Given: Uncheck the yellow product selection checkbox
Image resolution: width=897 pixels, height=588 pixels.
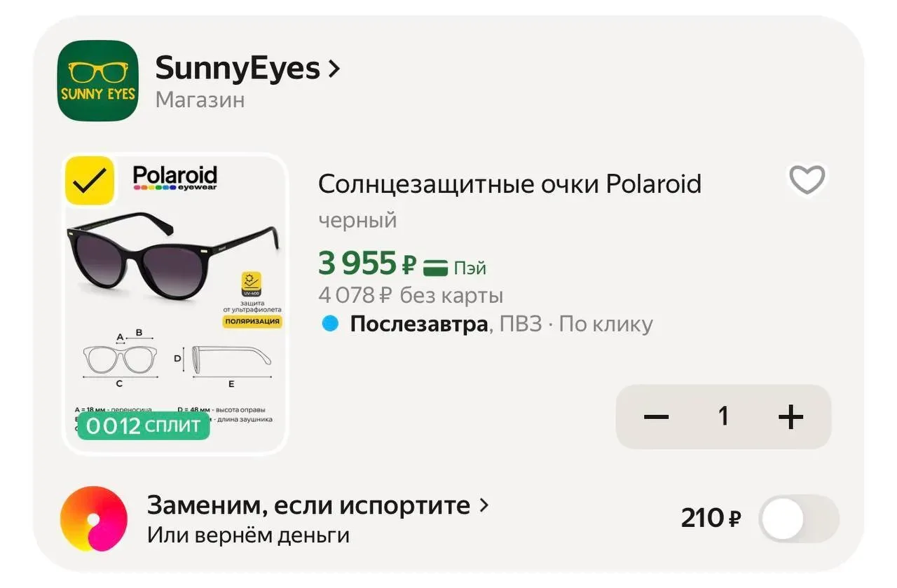Looking at the screenshot, I should (x=90, y=181).
